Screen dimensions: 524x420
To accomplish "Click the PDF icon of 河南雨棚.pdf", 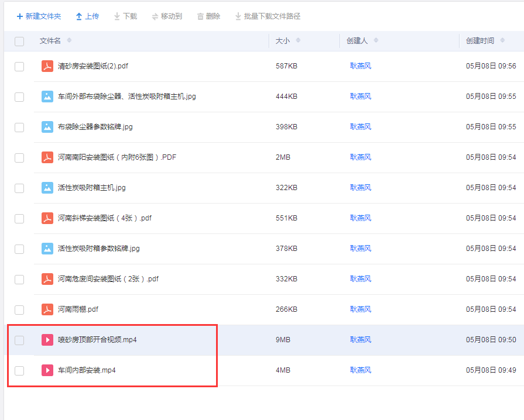I will pos(47,309).
